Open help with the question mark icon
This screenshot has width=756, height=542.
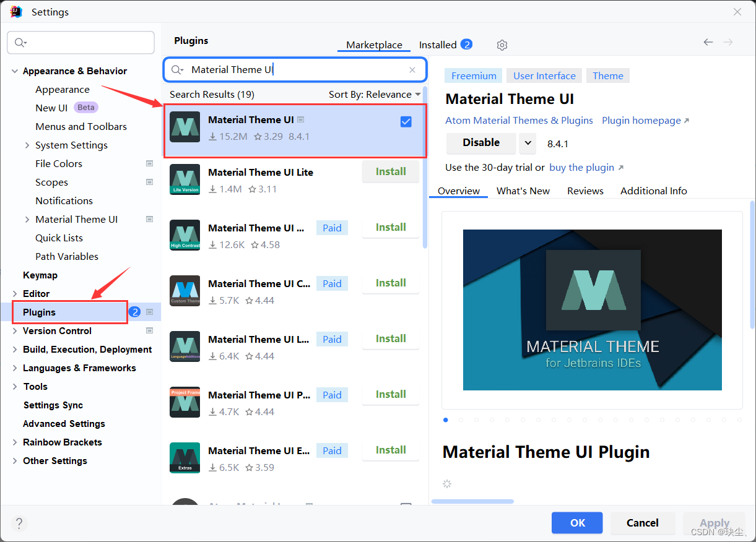pos(19,523)
